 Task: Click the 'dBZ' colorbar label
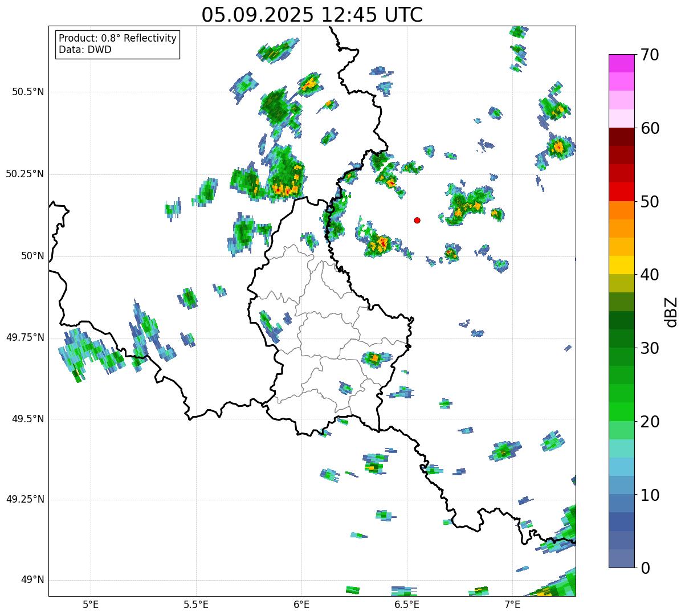pyautogui.click(x=671, y=312)
